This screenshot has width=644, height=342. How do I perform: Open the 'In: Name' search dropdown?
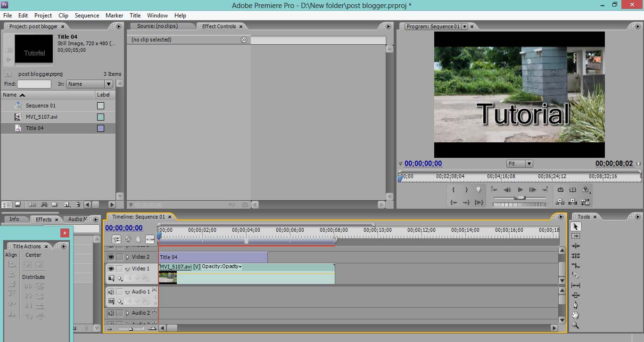pyautogui.click(x=90, y=84)
